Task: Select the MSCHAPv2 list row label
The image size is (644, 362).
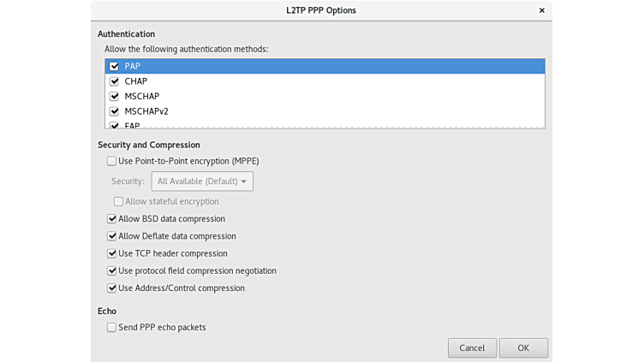Action: tap(146, 111)
